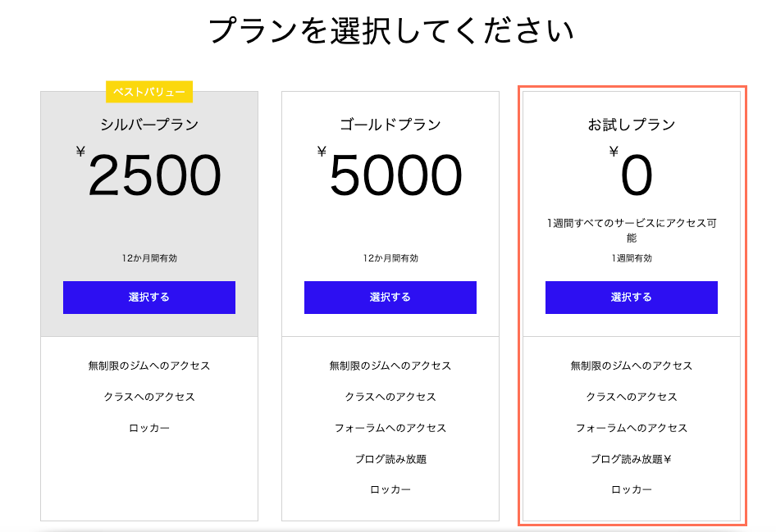
Task: Click 無制限のジムへのアクセス on シルバープラン
Action: click(x=148, y=366)
